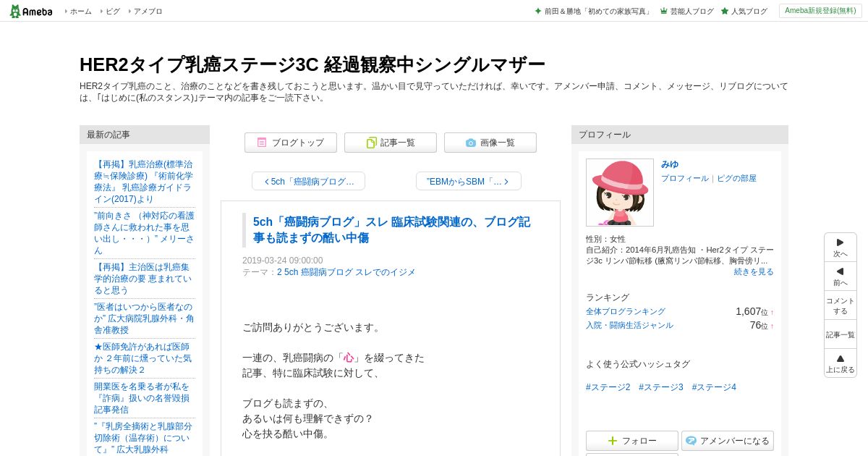This screenshot has width=868, height=456.
Task: Click ranking value 76位
Action: pyautogui.click(x=759, y=325)
